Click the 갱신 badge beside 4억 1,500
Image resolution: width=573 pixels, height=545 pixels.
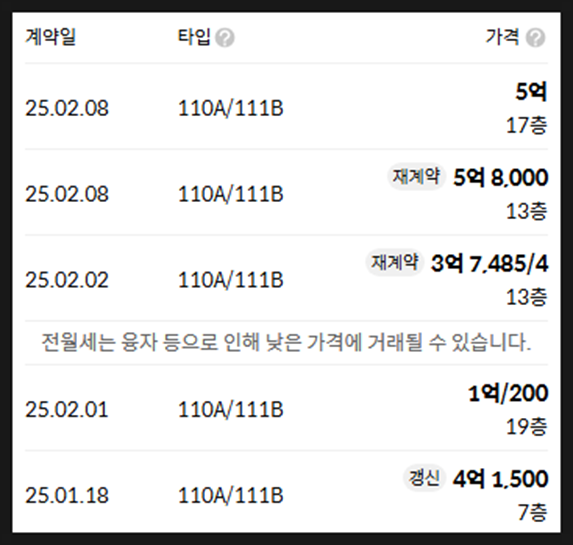[424, 478]
